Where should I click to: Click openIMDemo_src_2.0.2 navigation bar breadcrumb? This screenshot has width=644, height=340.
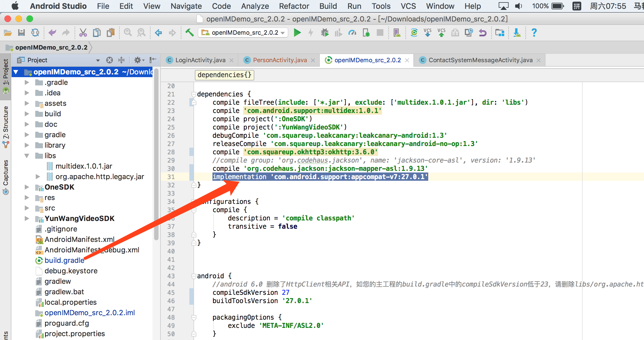click(x=51, y=47)
